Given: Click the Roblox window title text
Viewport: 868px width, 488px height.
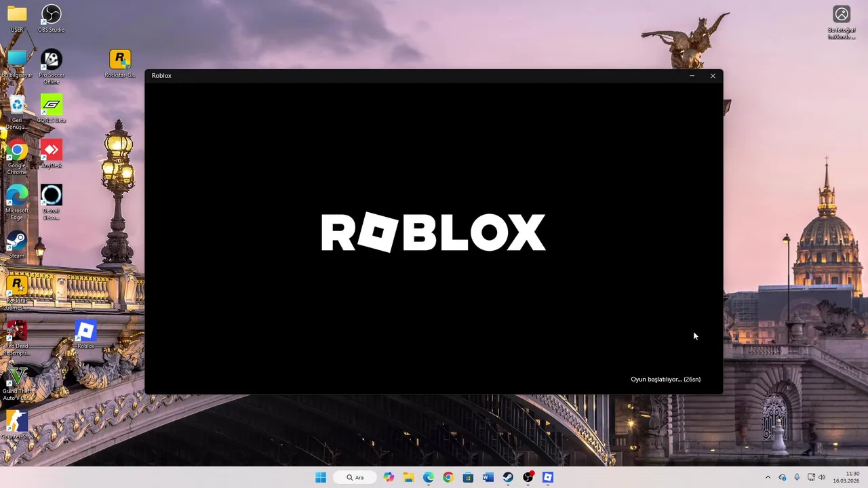Looking at the screenshot, I should tap(161, 76).
